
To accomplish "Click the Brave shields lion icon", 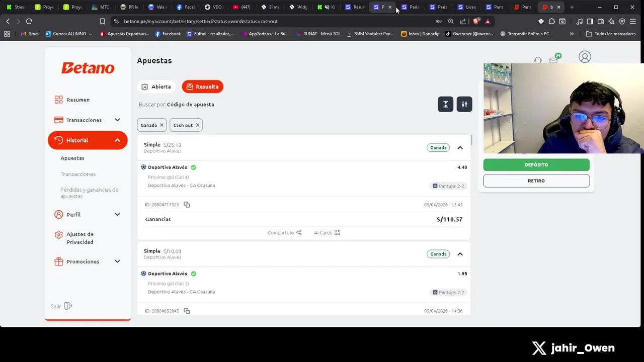I will tap(476, 21).
